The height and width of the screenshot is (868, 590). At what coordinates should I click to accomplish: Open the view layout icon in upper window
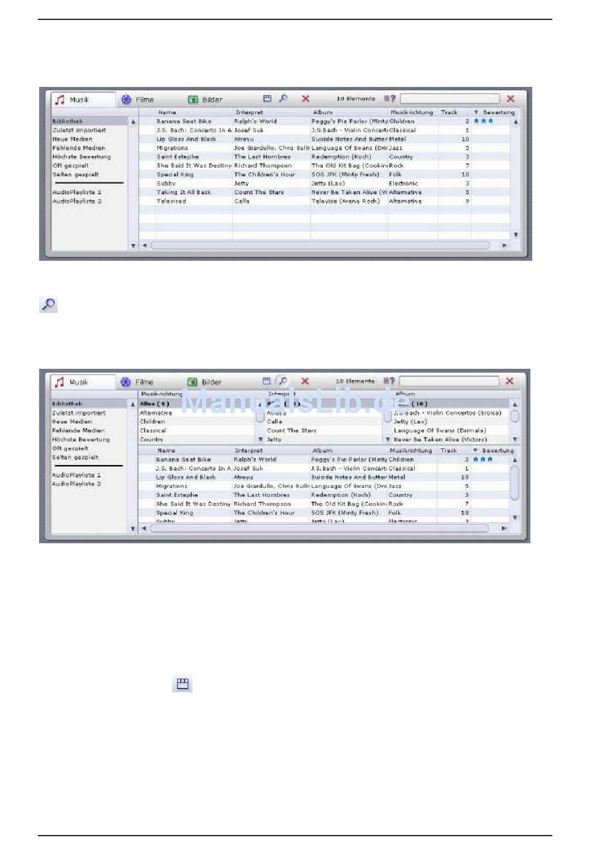click(x=268, y=99)
